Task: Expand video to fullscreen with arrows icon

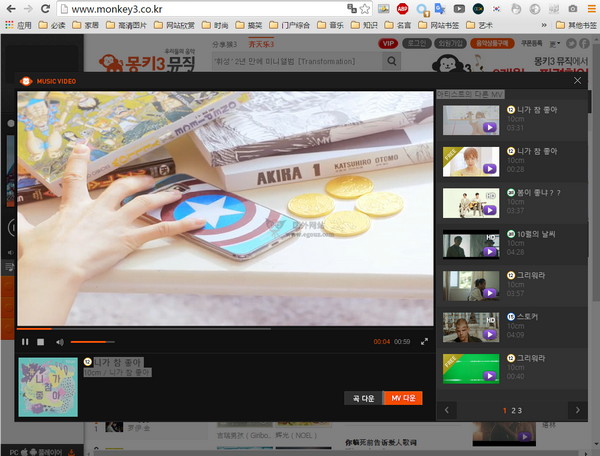Action: point(424,342)
